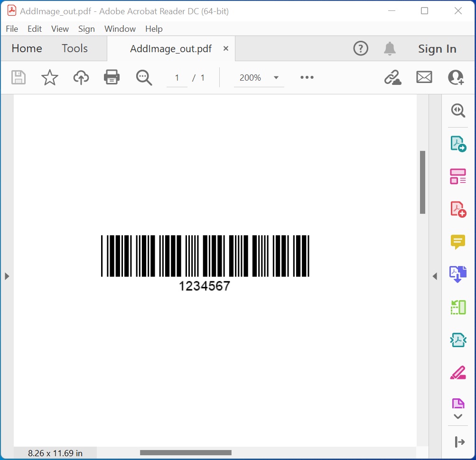Add AddImage_out.pdf to favorites
This screenshot has width=476, height=460.
(x=49, y=77)
